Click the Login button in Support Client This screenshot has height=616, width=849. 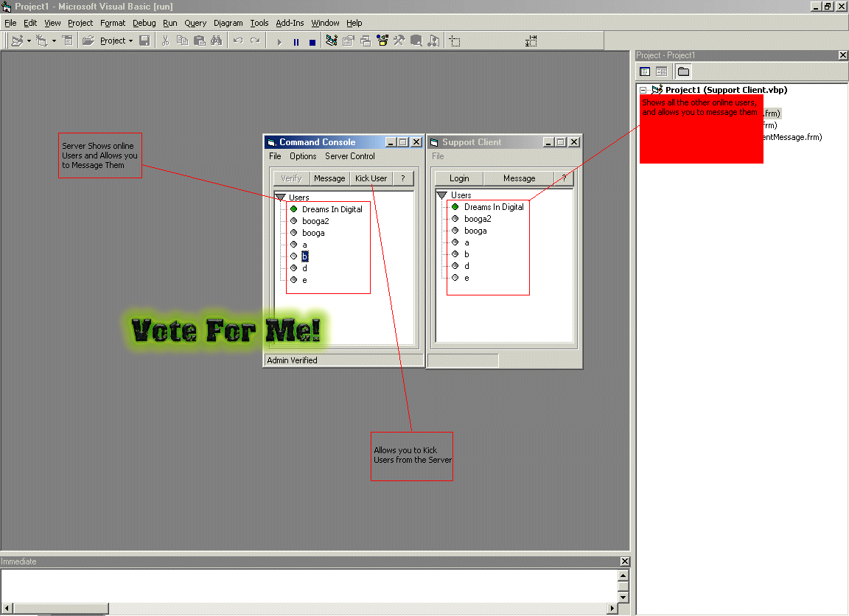pyautogui.click(x=458, y=178)
